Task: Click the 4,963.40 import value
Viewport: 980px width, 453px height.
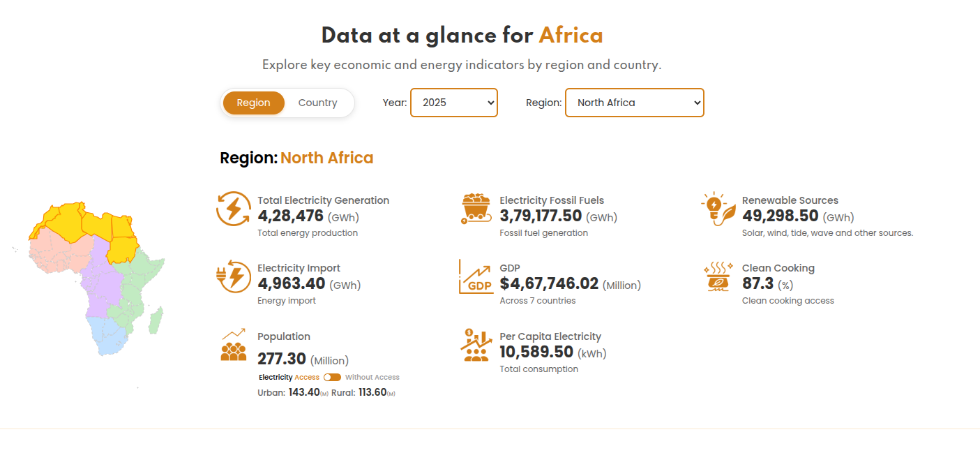Action: pyautogui.click(x=292, y=283)
